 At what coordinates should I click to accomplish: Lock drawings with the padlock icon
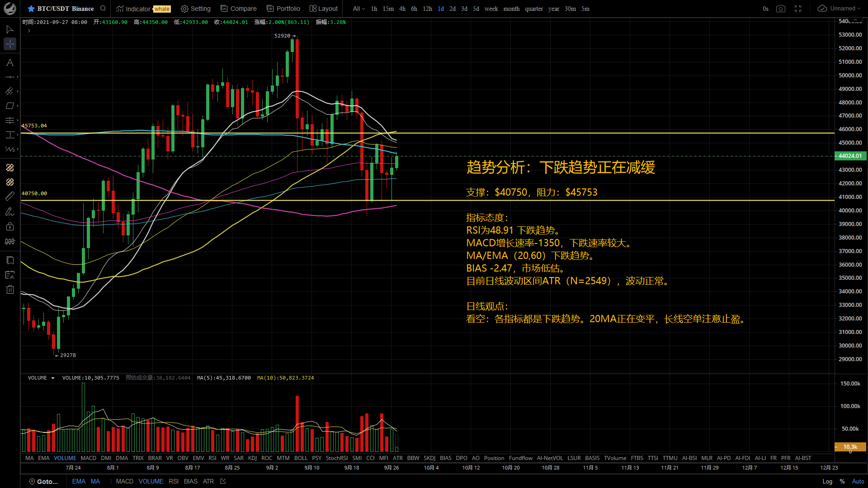(9, 227)
